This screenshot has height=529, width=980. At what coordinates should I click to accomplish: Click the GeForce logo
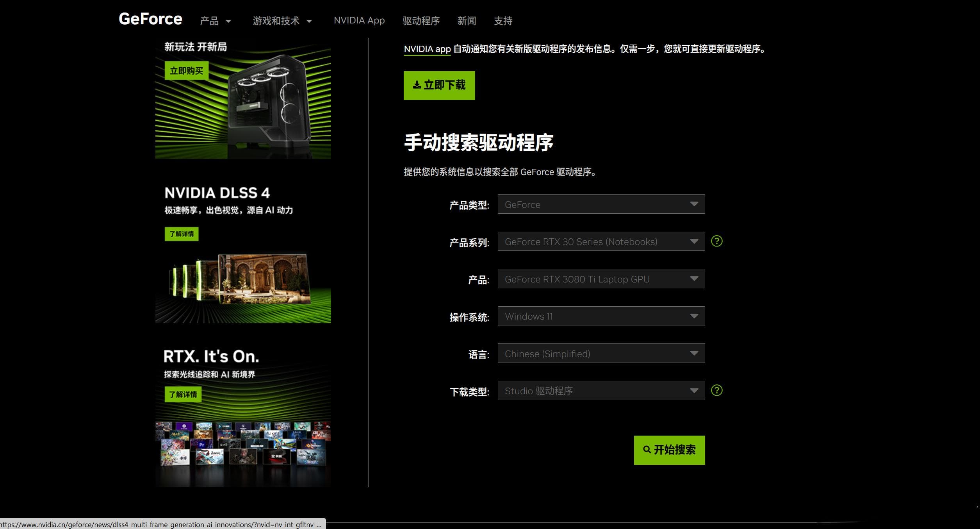150,19
